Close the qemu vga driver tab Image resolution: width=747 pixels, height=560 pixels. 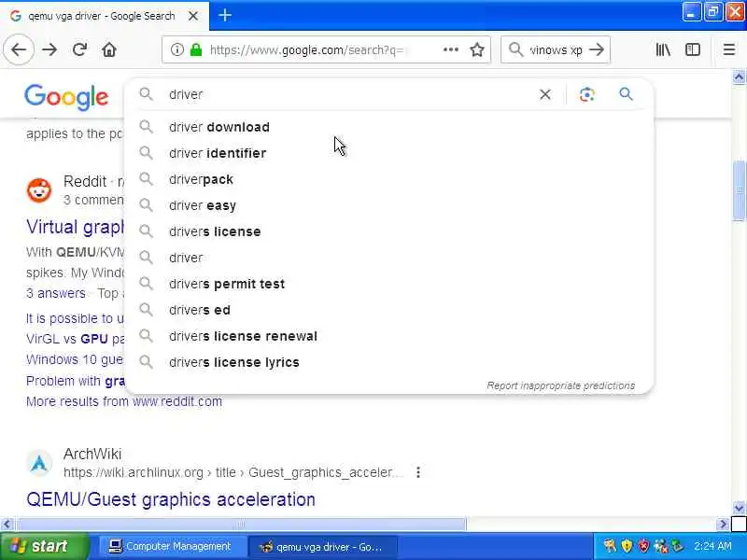coord(193,16)
